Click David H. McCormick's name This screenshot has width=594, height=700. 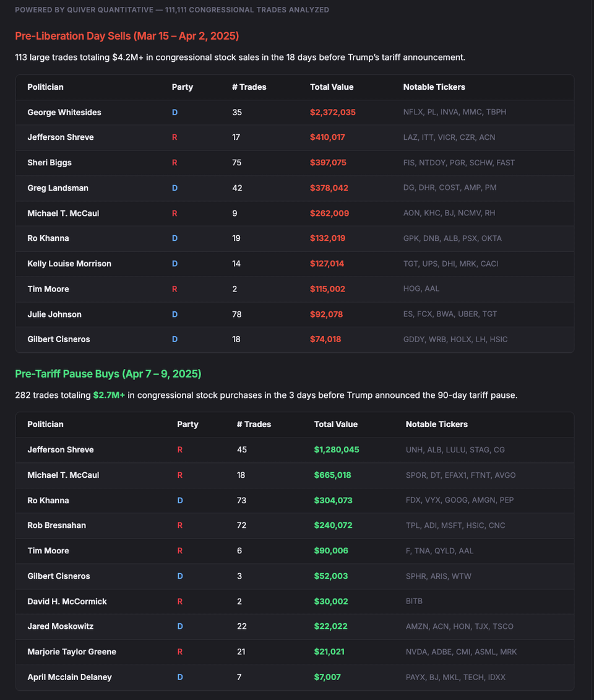pyautogui.click(x=67, y=602)
